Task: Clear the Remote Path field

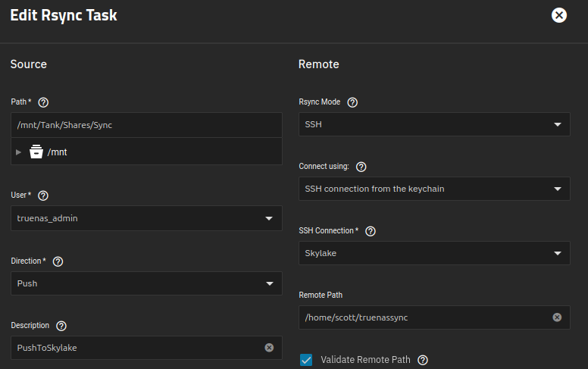Action: point(557,317)
